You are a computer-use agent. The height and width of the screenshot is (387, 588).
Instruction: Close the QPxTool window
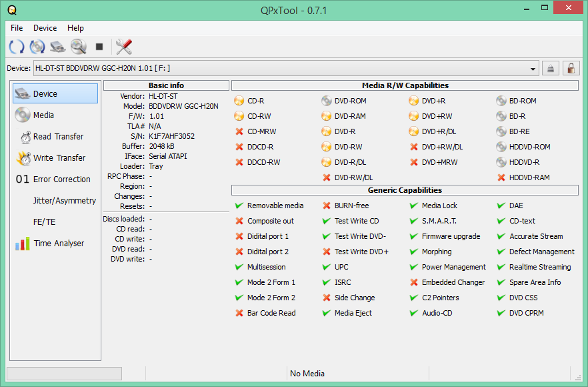click(x=568, y=8)
